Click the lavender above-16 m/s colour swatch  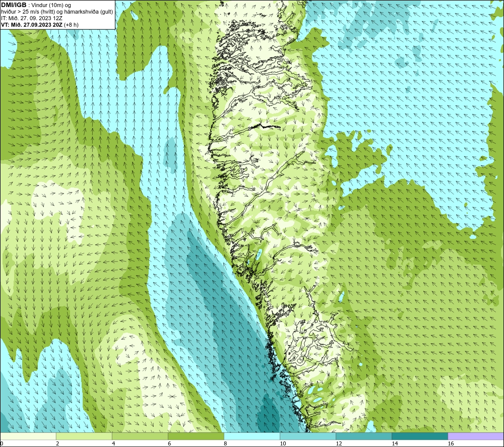point(476,436)
